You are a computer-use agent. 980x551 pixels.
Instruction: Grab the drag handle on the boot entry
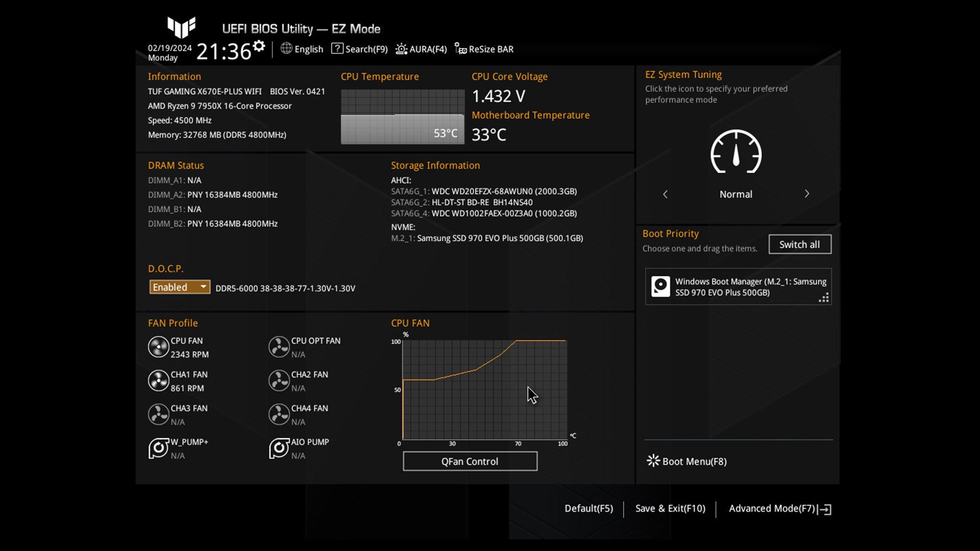click(824, 298)
